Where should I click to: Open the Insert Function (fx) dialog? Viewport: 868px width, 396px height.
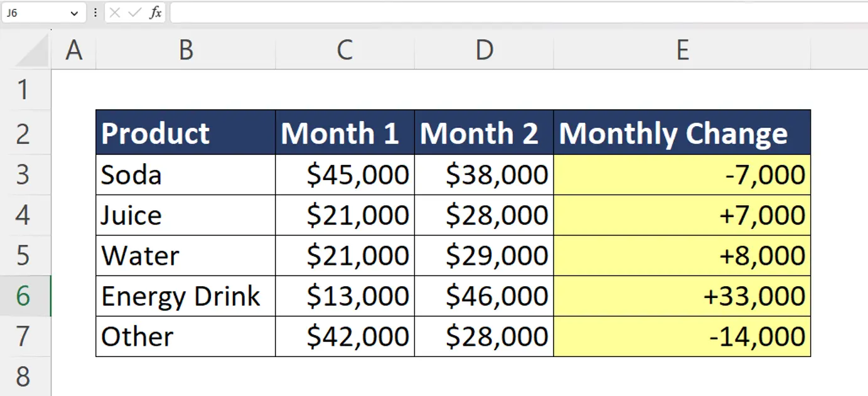(157, 13)
